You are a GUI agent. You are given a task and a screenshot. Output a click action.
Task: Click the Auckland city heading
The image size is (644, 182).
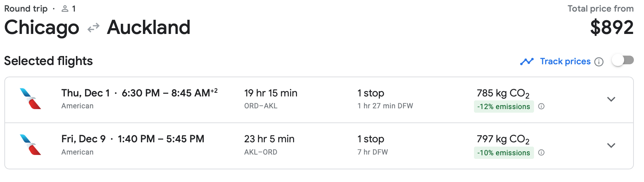coord(148,27)
